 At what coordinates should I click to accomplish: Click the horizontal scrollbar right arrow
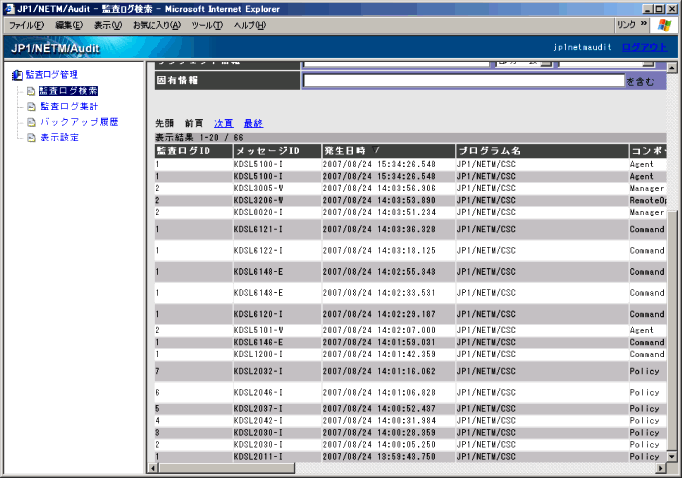pyautogui.click(x=660, y=467)
